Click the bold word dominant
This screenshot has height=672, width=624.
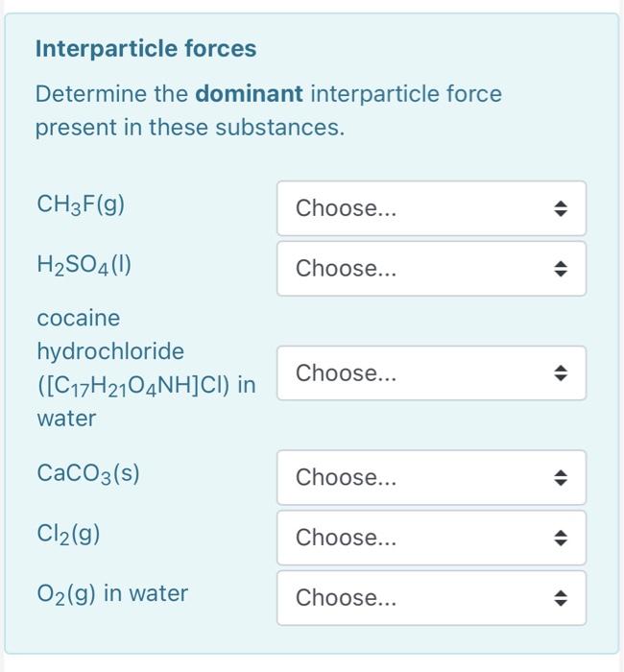[x=249, y=94]
